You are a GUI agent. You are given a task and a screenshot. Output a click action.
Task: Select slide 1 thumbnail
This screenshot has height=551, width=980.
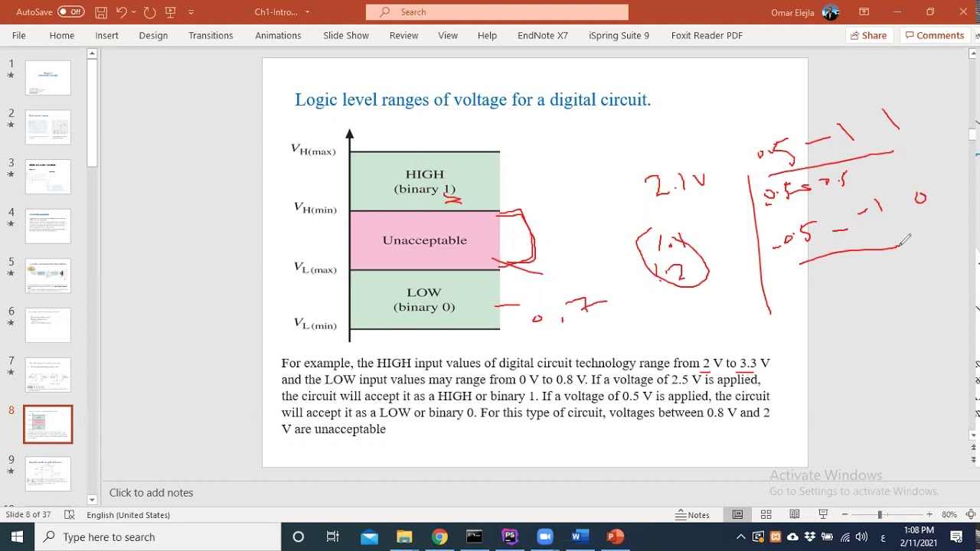pos(48,78)
